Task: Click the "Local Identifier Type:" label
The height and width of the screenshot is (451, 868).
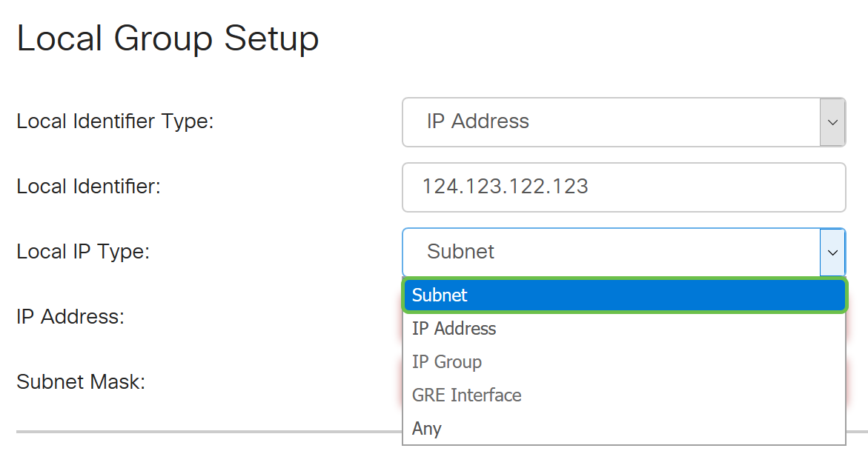Action: point(115,121)
